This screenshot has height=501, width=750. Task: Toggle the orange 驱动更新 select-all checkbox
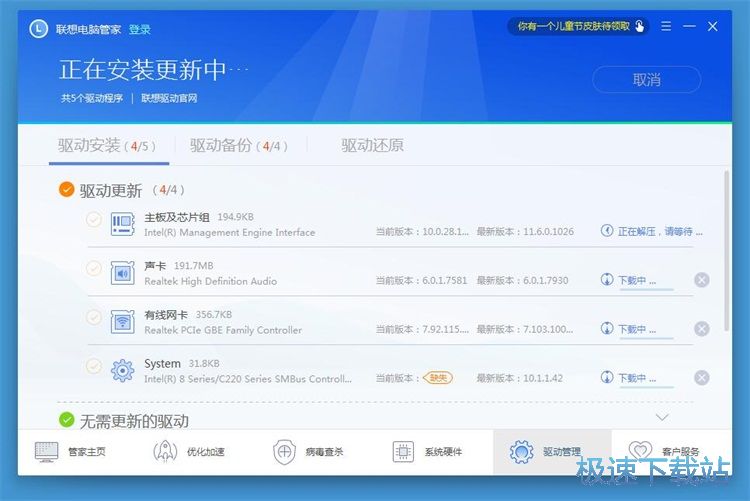click(66, 189)
